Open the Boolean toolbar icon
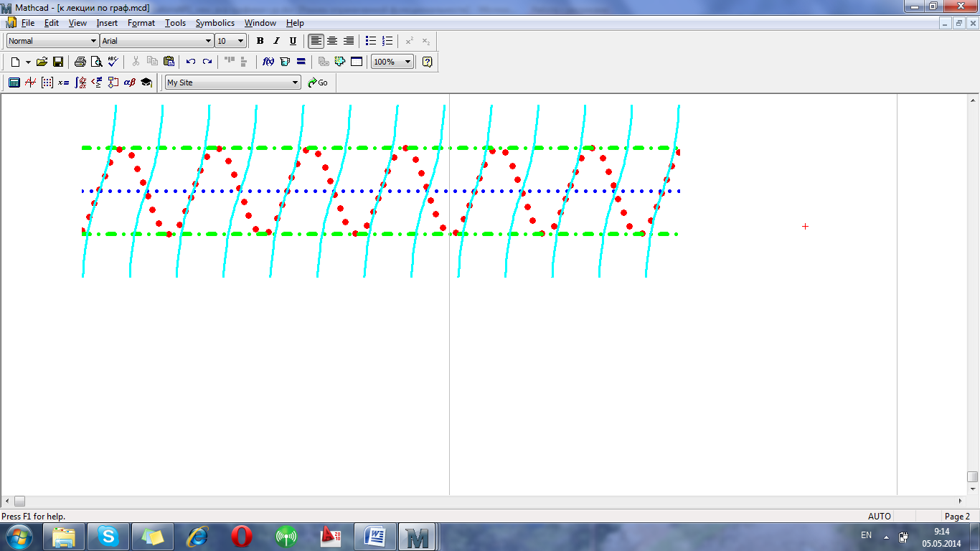 tap(97, 83)
